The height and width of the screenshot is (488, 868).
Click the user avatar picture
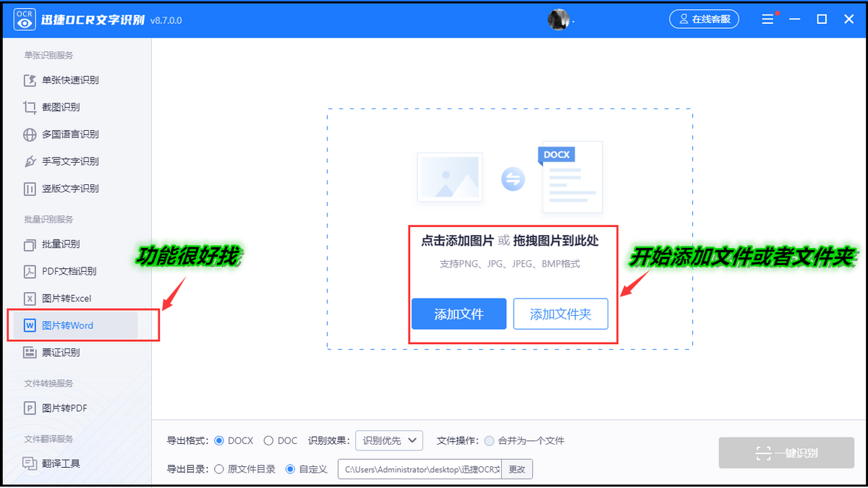tap(558, 20)
